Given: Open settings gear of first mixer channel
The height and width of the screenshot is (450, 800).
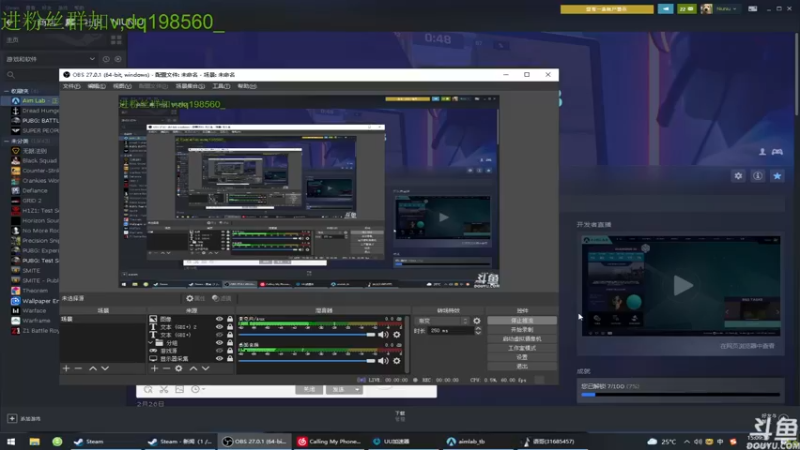Looking at the screenshot, I should coord(397,335).
